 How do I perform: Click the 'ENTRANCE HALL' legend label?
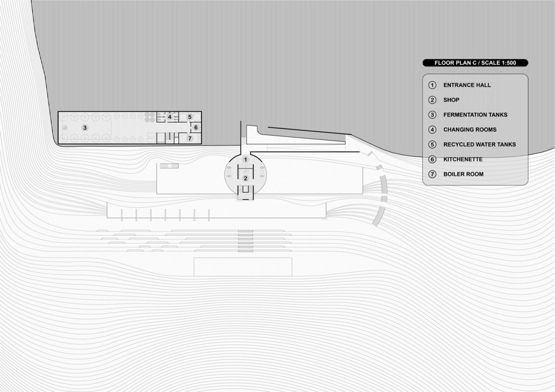point(467,85)
